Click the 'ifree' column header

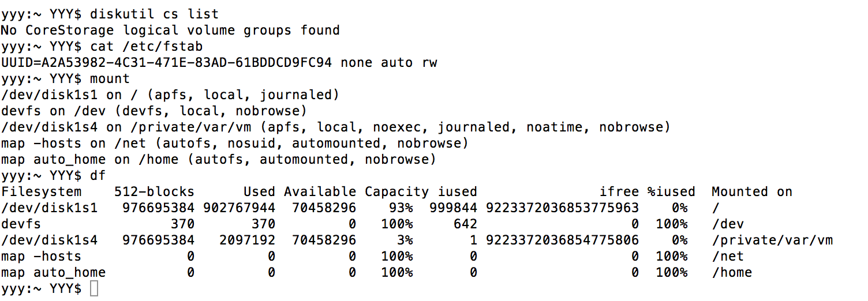pyautogui.click(x=619, y=191)
